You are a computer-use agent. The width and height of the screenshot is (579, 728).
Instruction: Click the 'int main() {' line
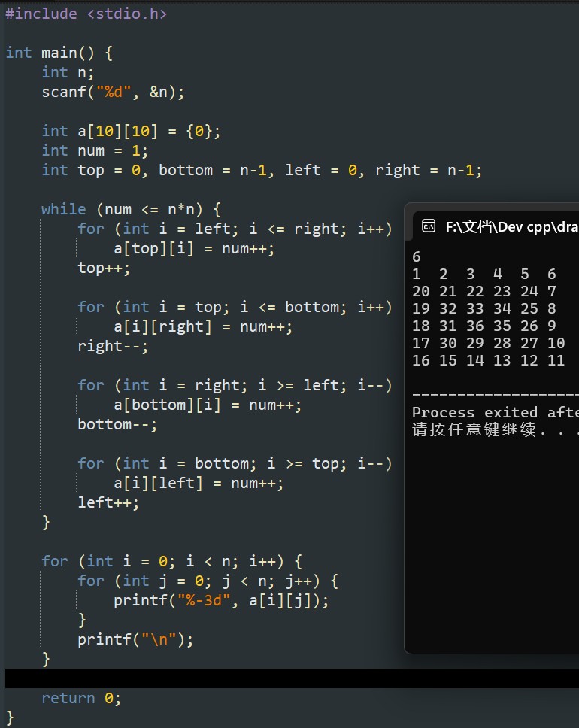pos(59,53)
